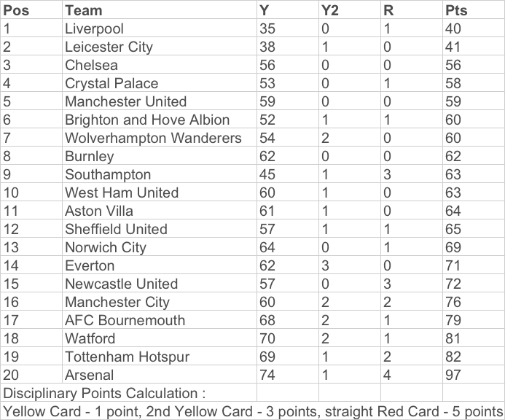The height and width of the screenshot is (420, 505).
Task: Select the Pos column header
Action: [31, 9]
